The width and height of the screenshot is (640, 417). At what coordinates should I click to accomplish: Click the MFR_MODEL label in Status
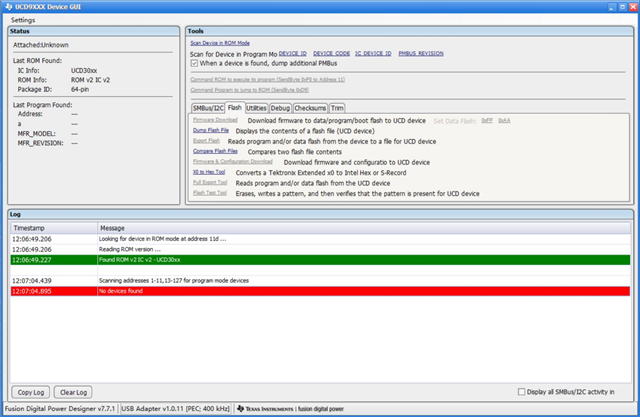pyautogui.click(x=36, y=134)
